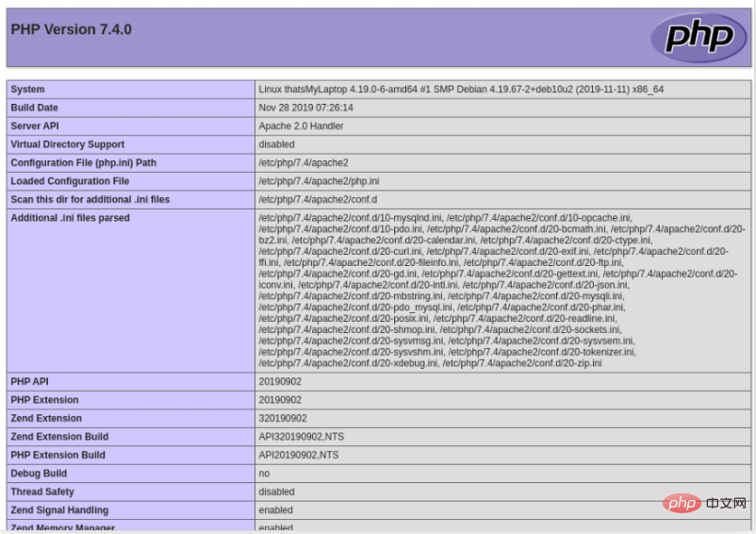
Task: Select 'Nov 28 2019 07:26:14' value
Action: pos(305,108)
